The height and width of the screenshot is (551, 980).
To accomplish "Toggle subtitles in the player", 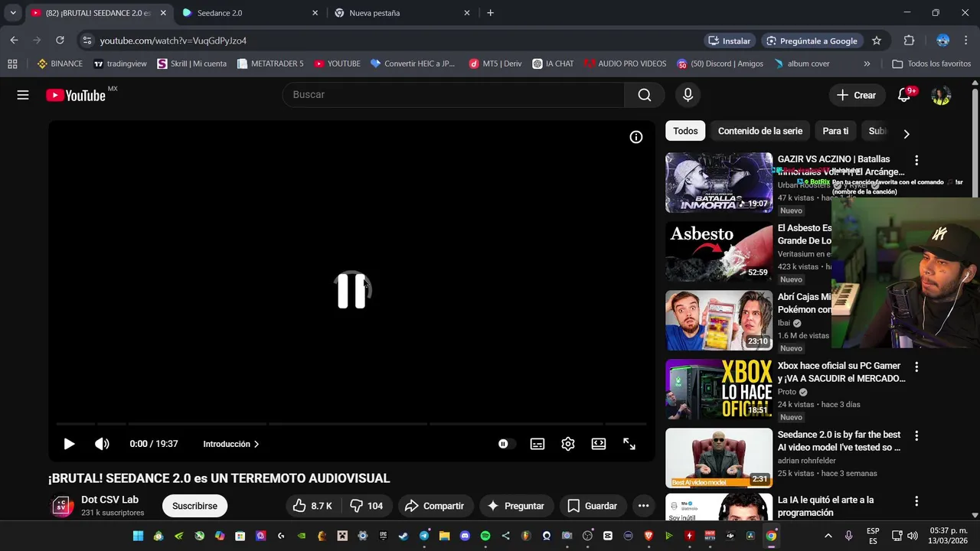I will 537,444.
